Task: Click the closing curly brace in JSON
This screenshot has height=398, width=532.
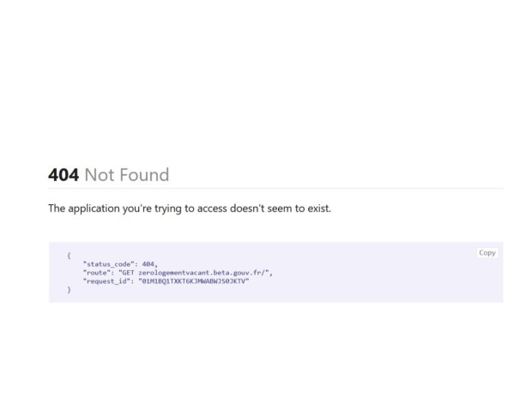Action: point(69,290)
